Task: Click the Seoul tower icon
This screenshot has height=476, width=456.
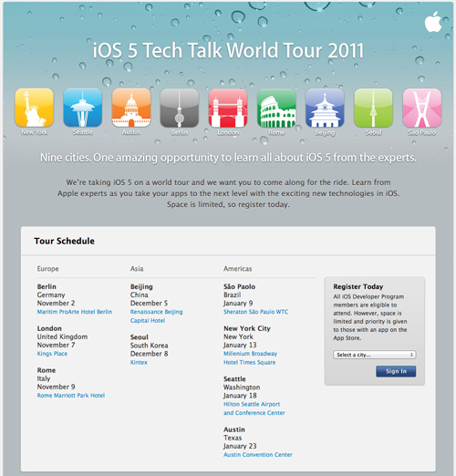Action: point(373,108)
